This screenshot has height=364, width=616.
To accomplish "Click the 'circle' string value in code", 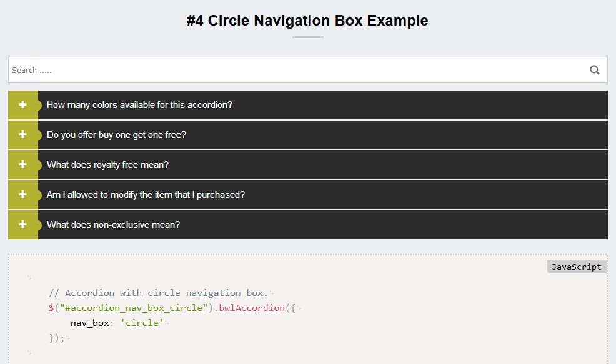I will point(142,323).
